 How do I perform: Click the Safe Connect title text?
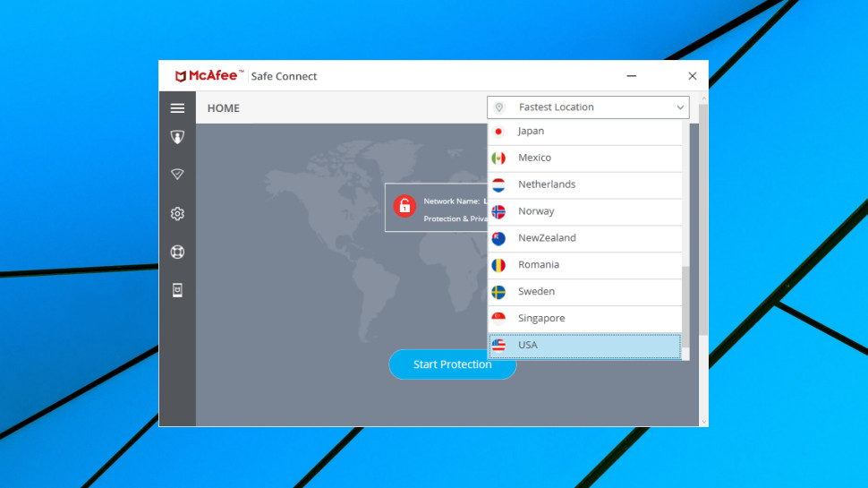point(284,76)
